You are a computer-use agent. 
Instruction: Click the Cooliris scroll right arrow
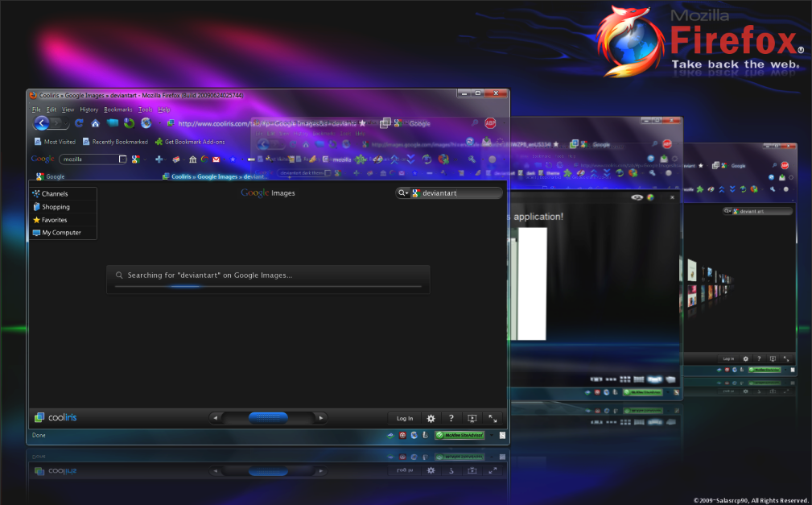tap(321, 418)
